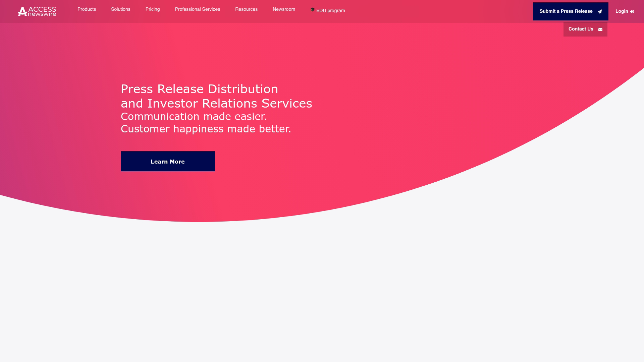Expand the Resources menu
The width and height of the screenshot is (644, 362).
tap(246, 9)
